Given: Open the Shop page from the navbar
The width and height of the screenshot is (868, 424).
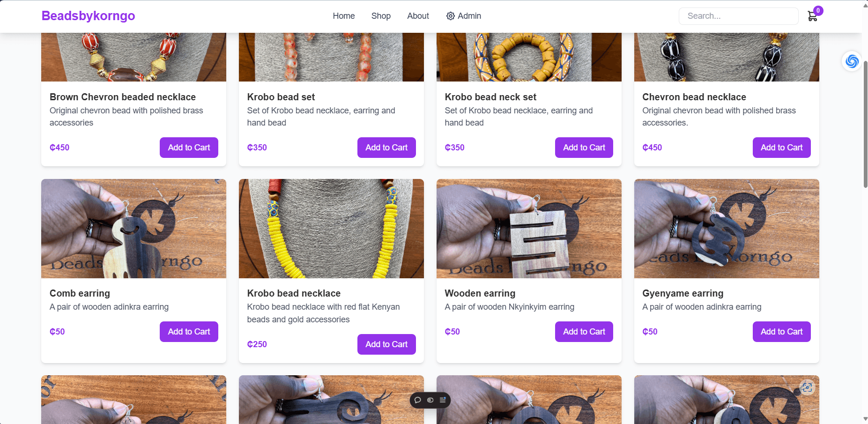Looking at the screenshot, I should click(380, 15).
